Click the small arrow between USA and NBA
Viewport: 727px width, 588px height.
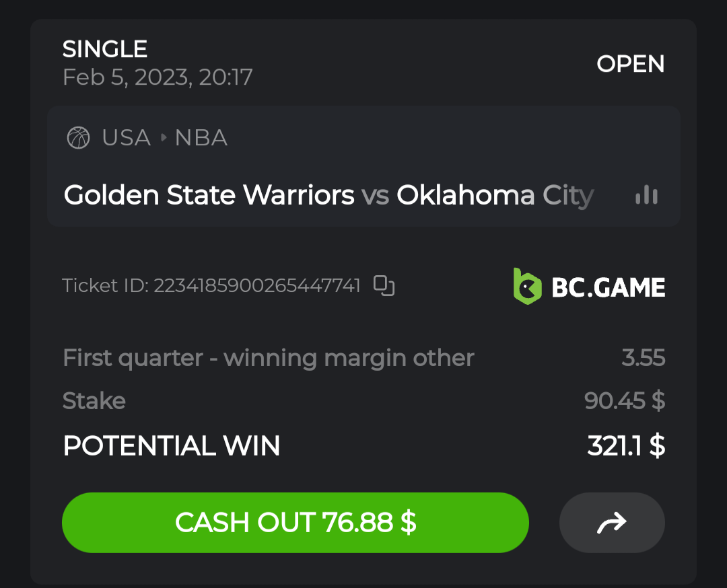point(163,138)
